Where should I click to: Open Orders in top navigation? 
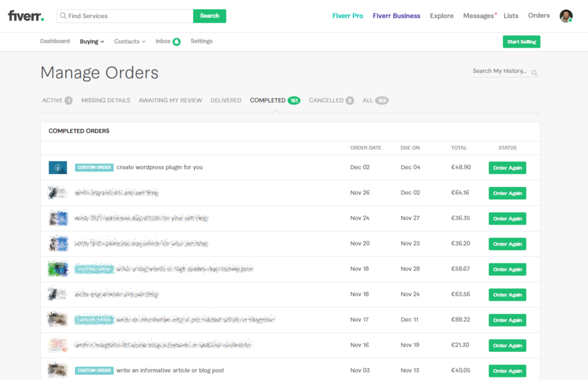click(x=539, y=15)
